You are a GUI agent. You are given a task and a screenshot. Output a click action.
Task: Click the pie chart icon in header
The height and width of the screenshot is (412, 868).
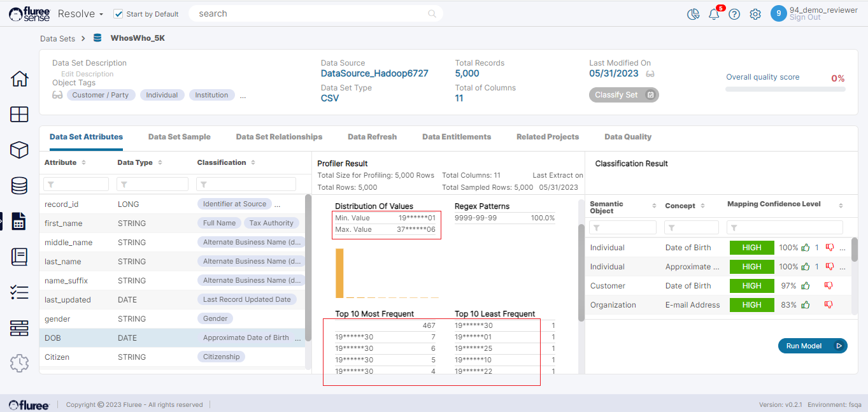(694, 14)
